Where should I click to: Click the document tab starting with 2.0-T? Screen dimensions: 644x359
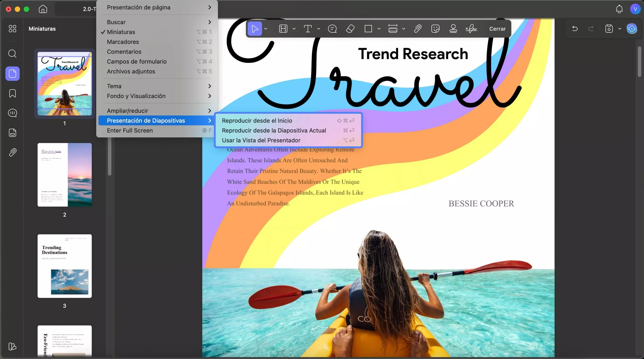coord(76,9)
